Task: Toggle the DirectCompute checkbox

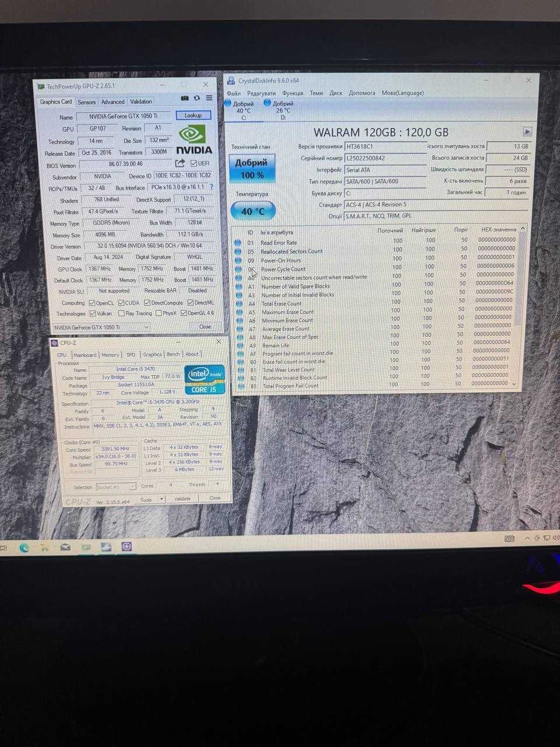Action: click(147, 303)
